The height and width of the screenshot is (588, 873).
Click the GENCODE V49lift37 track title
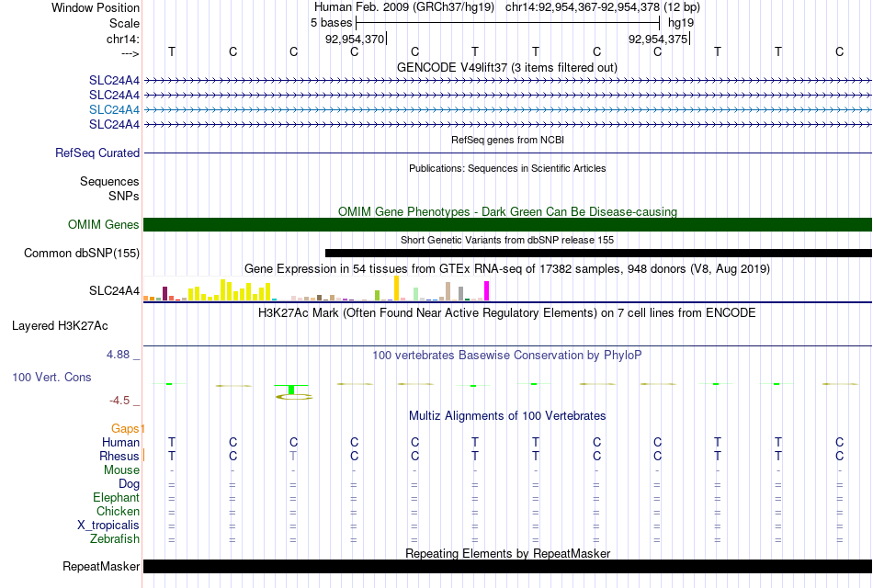[507, 67]
